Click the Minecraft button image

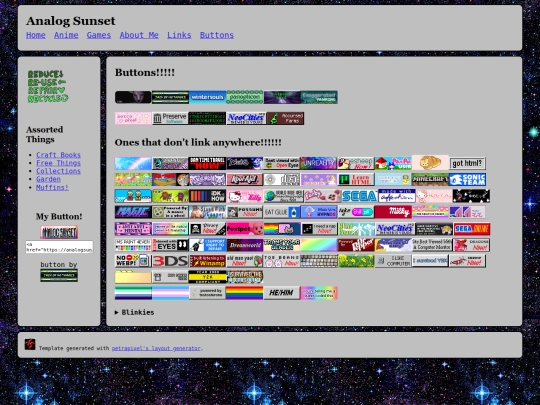point(430,179)
